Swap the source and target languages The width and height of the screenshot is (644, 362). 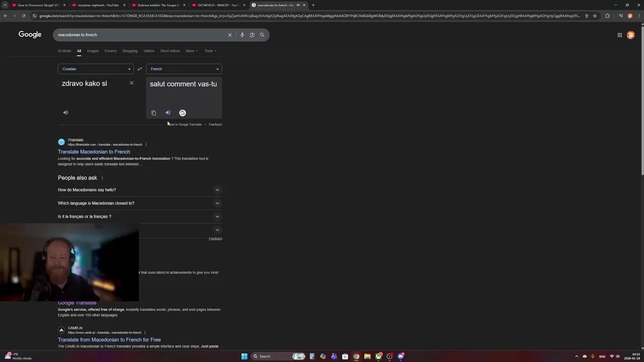[140, 69]
